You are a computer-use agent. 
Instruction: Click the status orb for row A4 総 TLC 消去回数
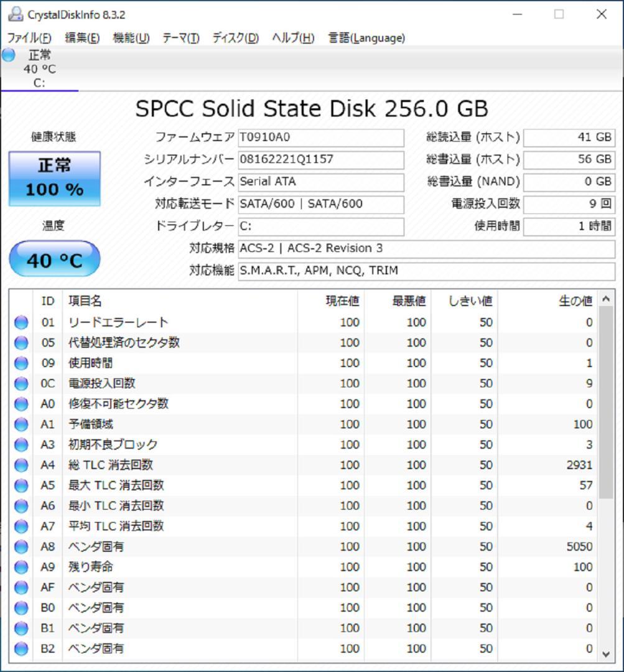coord(21,465)
